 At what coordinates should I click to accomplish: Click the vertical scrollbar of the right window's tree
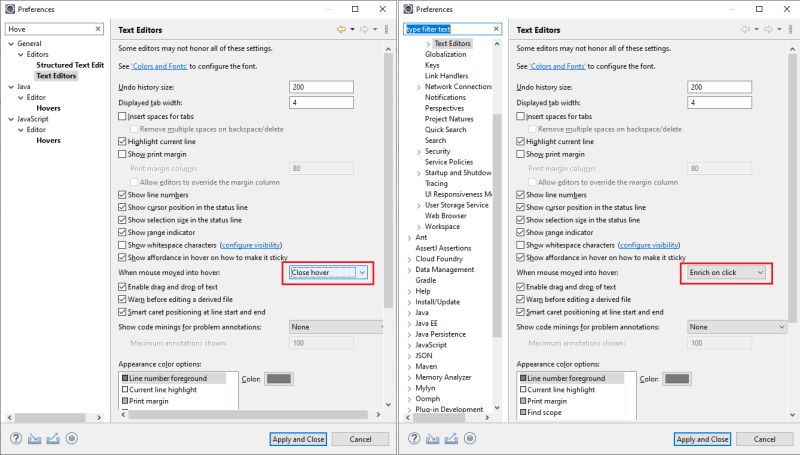pyautogui.click(x=497, y=224)
